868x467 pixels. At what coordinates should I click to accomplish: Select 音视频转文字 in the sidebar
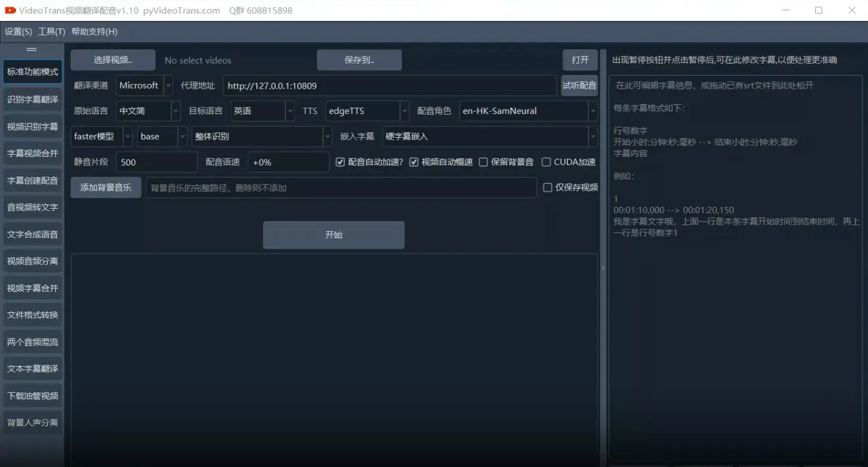point(32,207)
